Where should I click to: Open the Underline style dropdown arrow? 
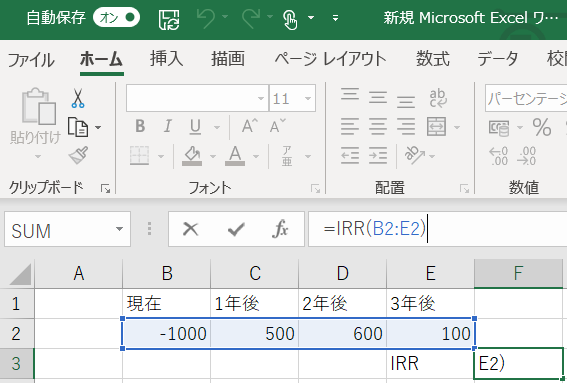[x=217, y=127]
